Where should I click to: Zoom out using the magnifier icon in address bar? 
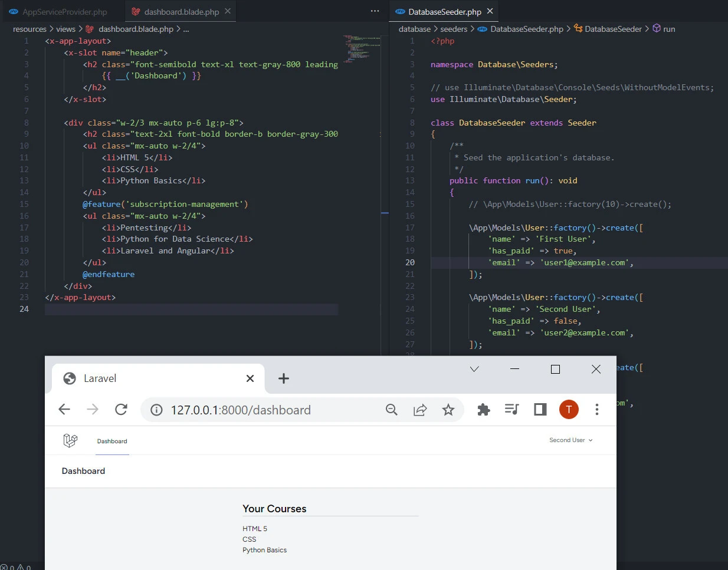(x=392, y=409)
